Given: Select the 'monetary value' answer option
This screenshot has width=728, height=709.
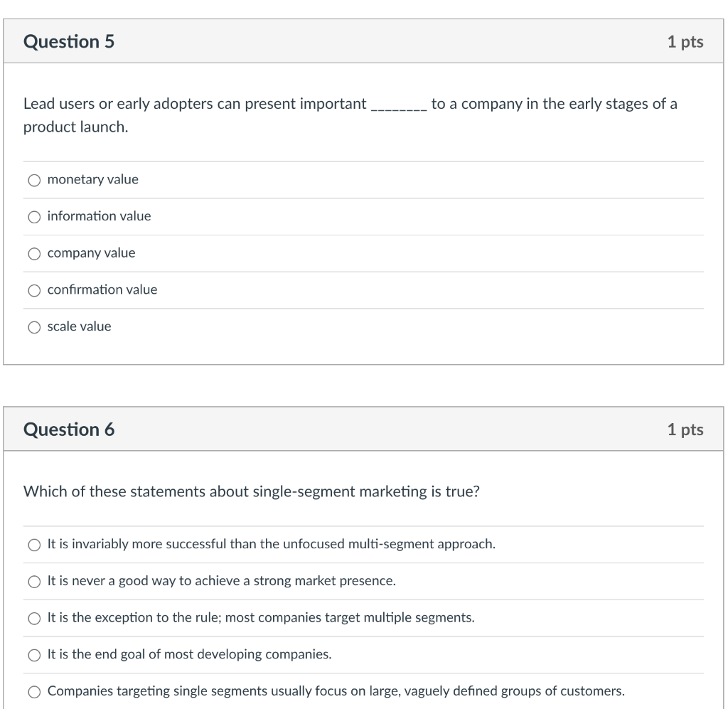Looking at the screenshot, I should pos(34,180).
